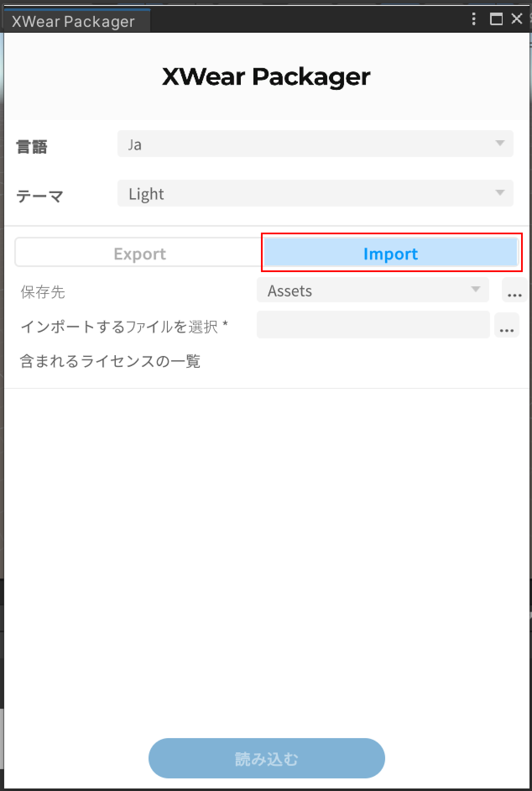Open the 言語 dropdown showing Ja

pos(315,144)
